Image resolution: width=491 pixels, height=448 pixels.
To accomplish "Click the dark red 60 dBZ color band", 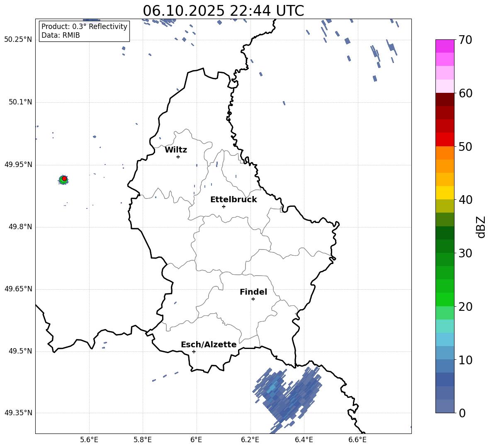I will click(x=445, y=99).
